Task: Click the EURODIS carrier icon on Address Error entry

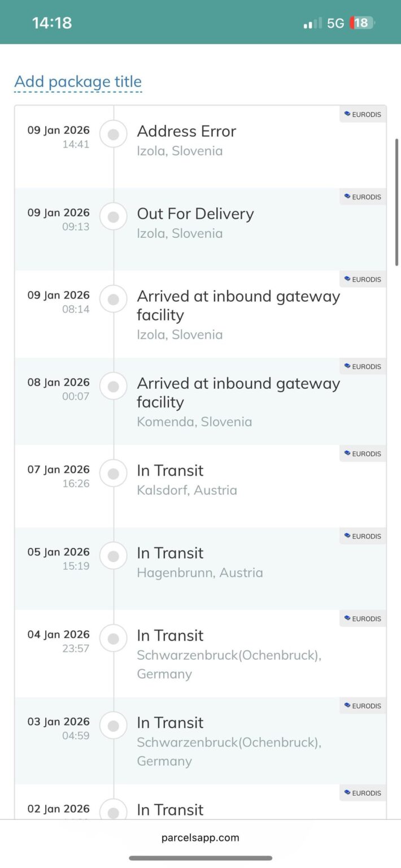Action: (363, 114)
